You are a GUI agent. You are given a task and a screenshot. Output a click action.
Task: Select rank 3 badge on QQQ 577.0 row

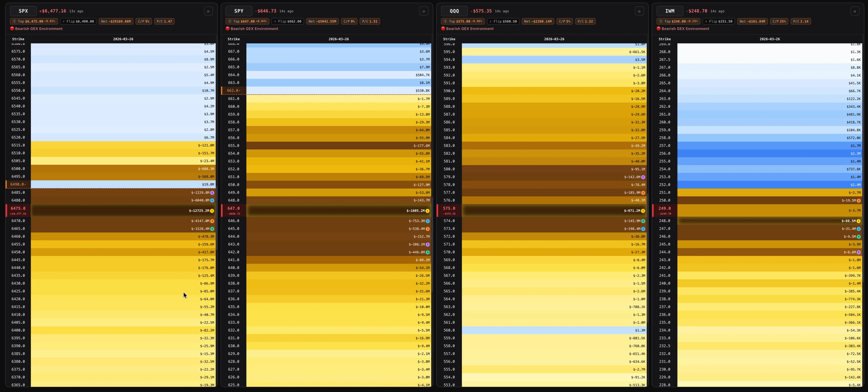[643, 193]
